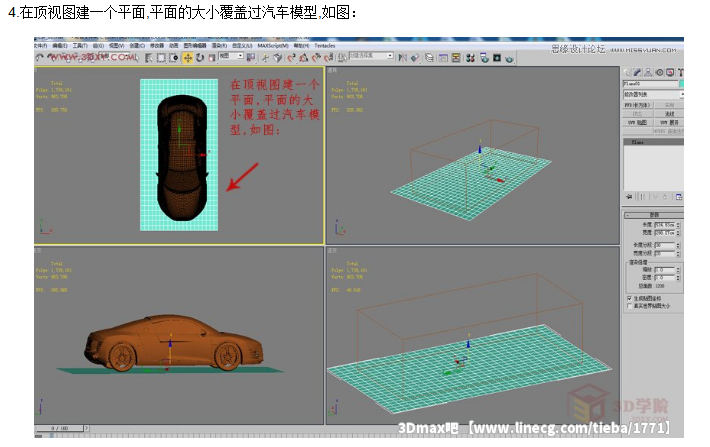Click the 长度分段 spinner arrows
This screenshot has width=710, height=447.
(x=678, y=245)
